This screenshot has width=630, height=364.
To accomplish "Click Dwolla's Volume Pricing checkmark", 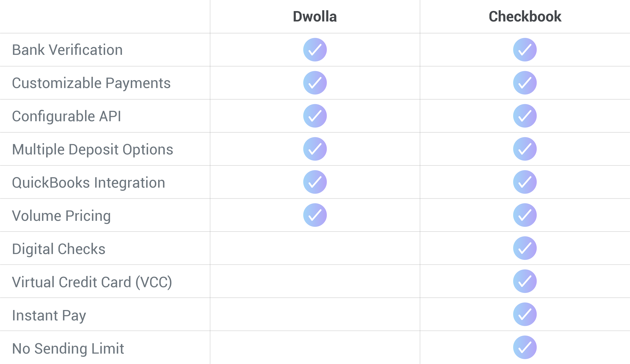I will pos(315,215).
